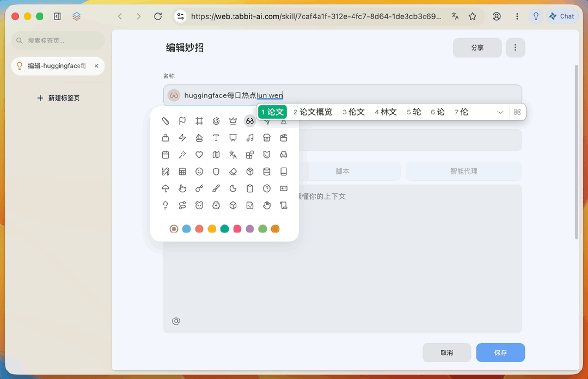Open browser three-dot menu in toolbar
The width and height of the screenshot is (588, 379).
(517, 16)
